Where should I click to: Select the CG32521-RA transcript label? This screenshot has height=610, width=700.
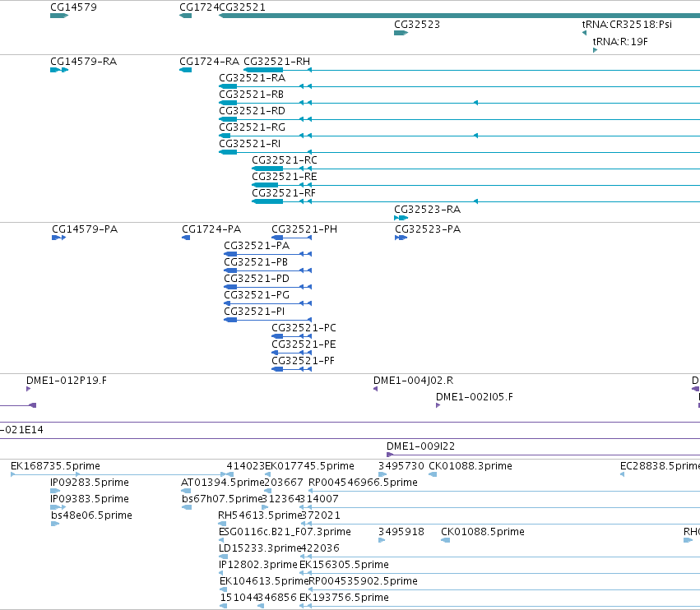click(253, 77)
